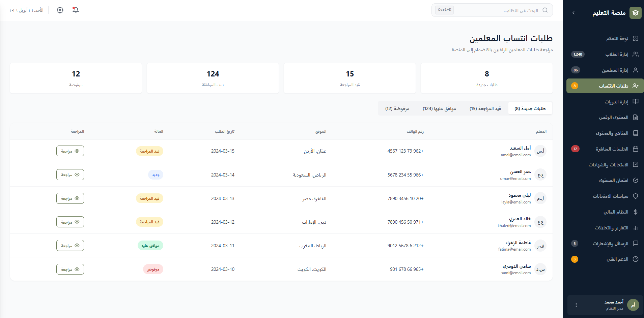Click the إدارة الطلاب students icon

click(636, 54)
